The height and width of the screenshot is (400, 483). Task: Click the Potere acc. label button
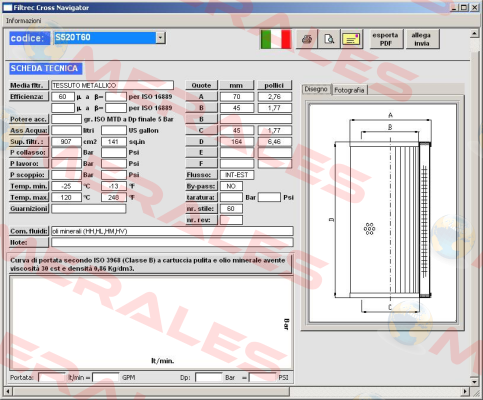29,119
